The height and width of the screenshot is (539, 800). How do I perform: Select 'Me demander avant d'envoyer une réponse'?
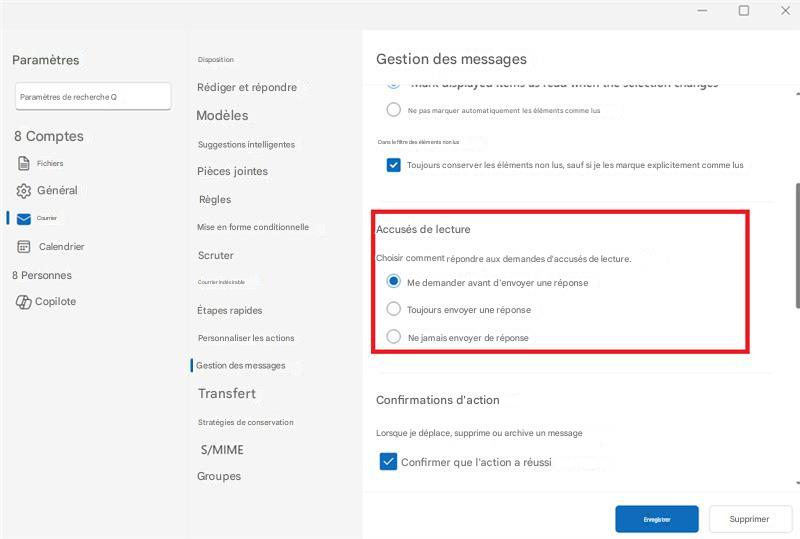point(393,281)
